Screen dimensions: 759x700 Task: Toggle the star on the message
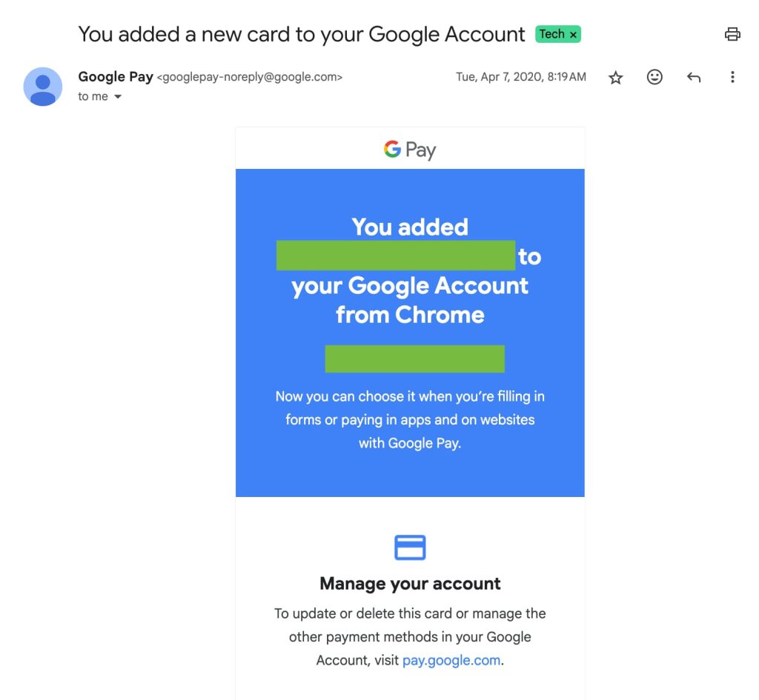pos(615,76)
